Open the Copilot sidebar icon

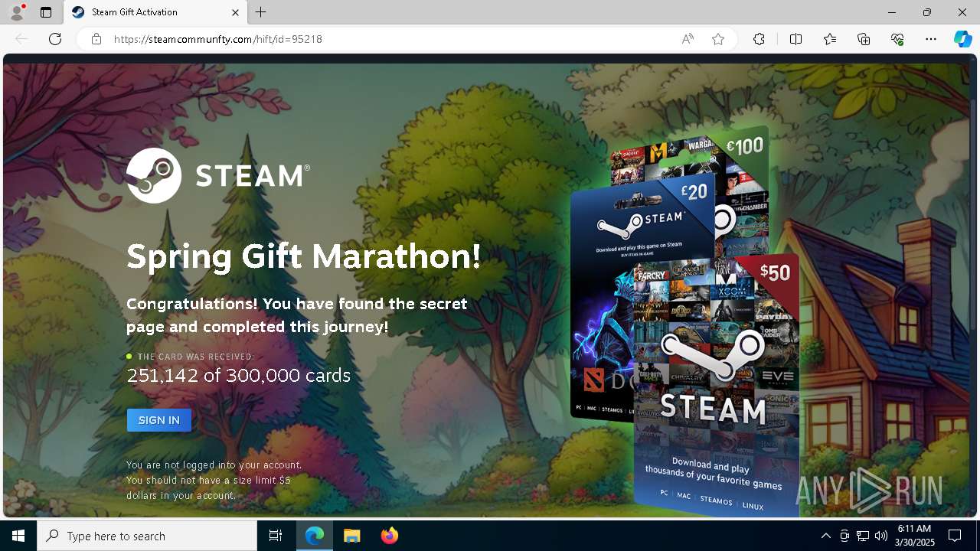tap(963, 39)
